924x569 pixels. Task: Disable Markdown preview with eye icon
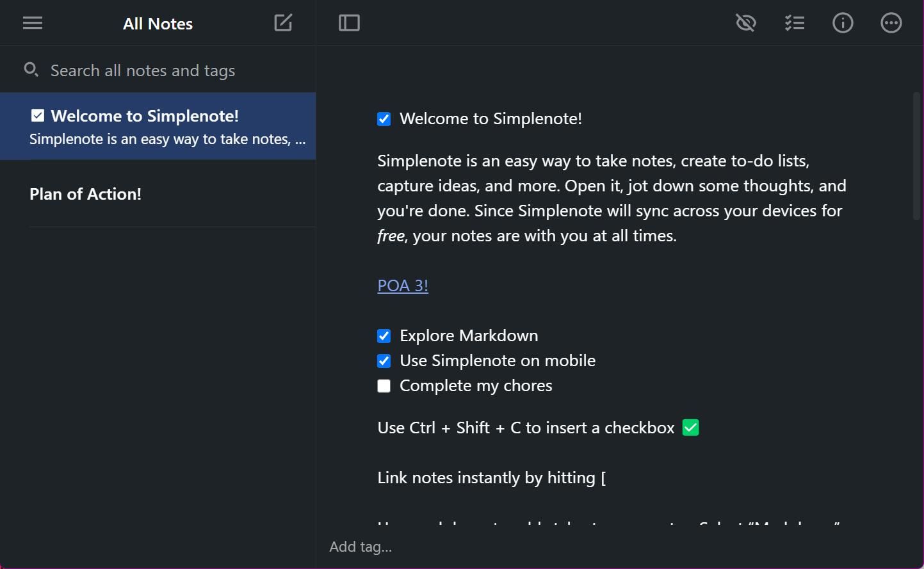(745, 22)
